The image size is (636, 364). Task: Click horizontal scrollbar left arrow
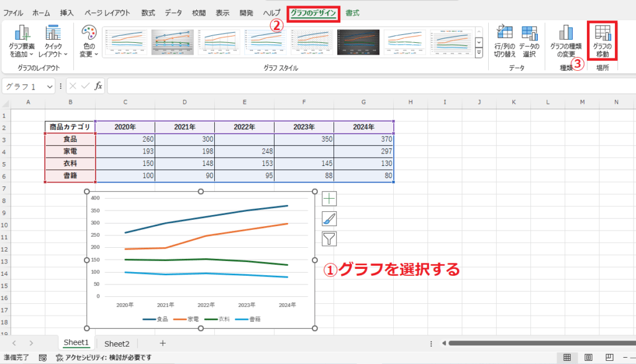443,344
